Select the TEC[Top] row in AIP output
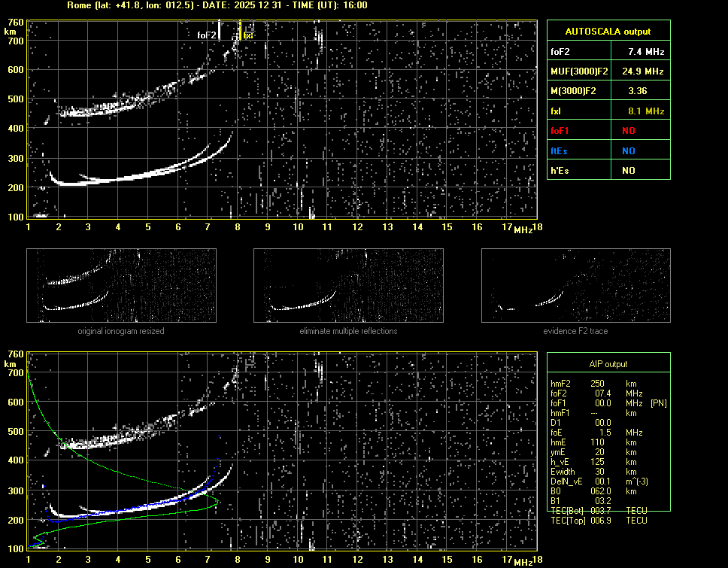728x568 pixels. coord(599,521)
